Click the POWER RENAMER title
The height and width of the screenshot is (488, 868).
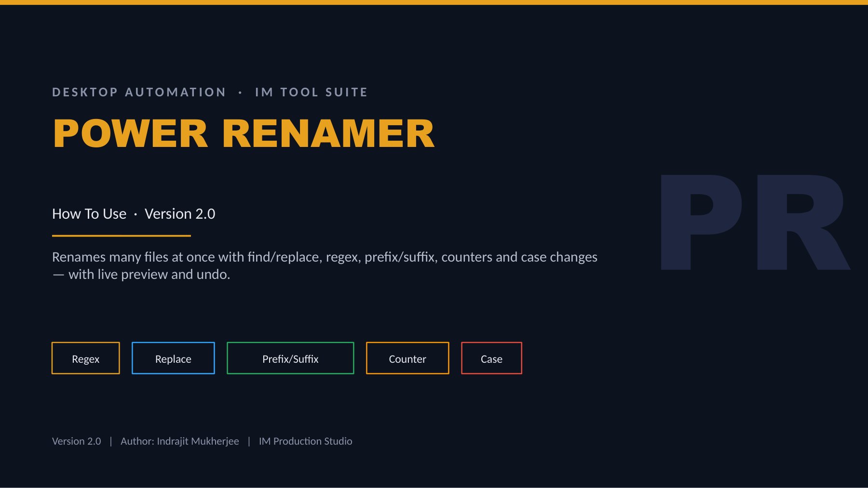click(x=244, y=133)
